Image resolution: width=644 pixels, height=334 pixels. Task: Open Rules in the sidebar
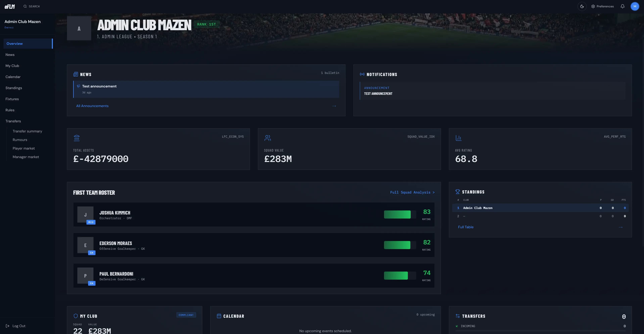tap(10, 110)
